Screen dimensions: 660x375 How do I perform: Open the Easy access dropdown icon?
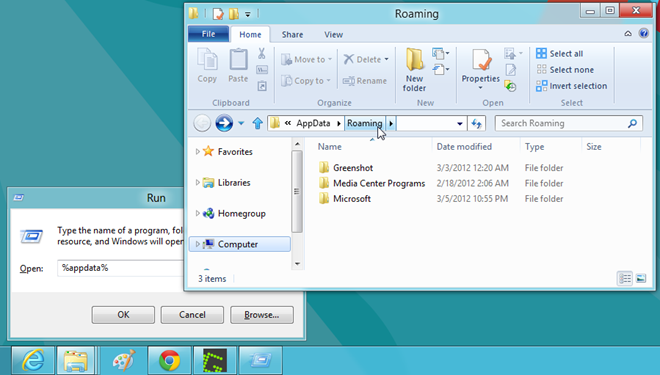pyautogui.click(x=440, y=69)
